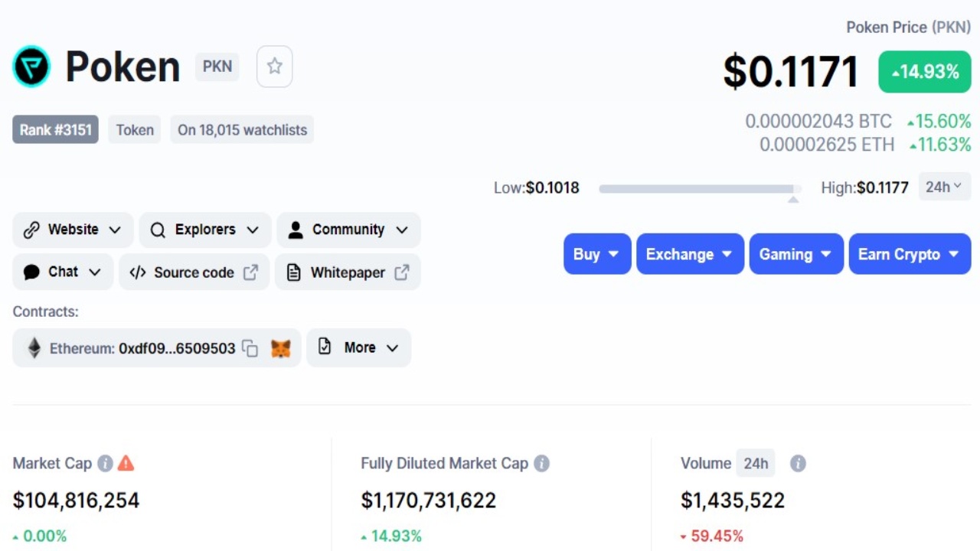Screen dimensions: 980x551
Task: Click the PKN ticker badge
Action: click(x=217, y=67)
